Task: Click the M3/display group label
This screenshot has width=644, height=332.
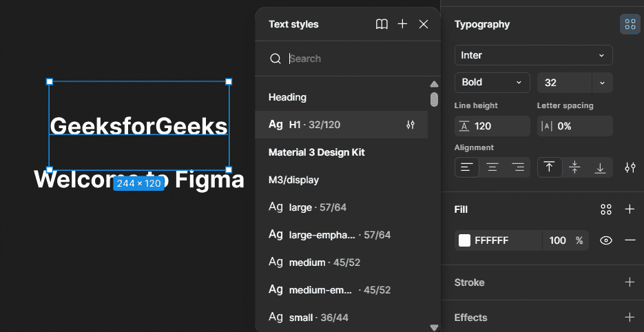Action: [293, 180]
